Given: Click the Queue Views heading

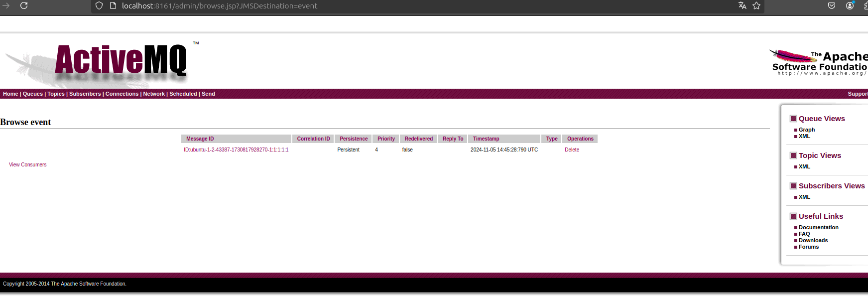Looking at the screenshot, I should (822, 119).
